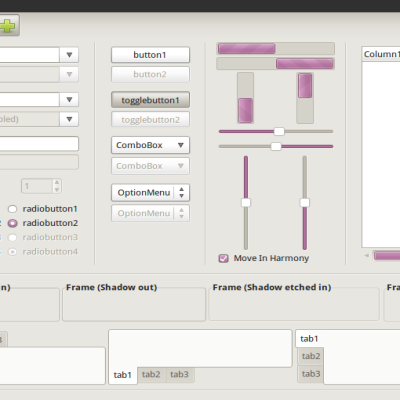Toggle the disabled togglebutton2
The height and width of the screenshot is (400, 400).
150,119
